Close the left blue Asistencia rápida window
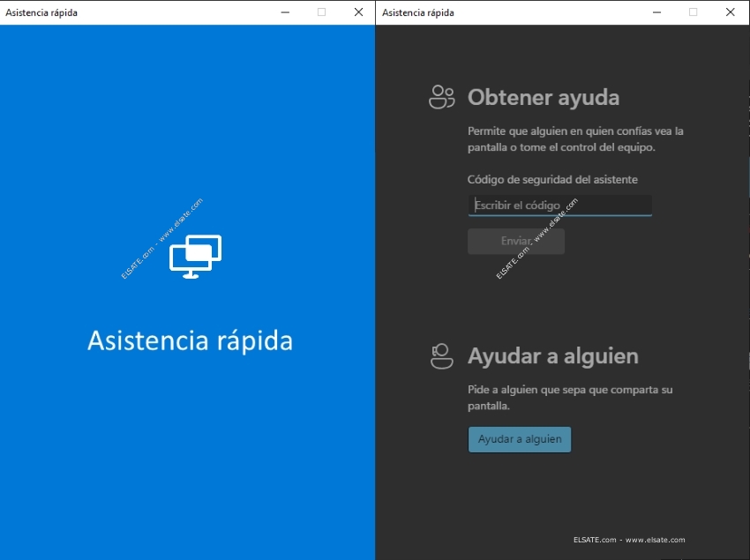750x560 pixels. point(358,12)
